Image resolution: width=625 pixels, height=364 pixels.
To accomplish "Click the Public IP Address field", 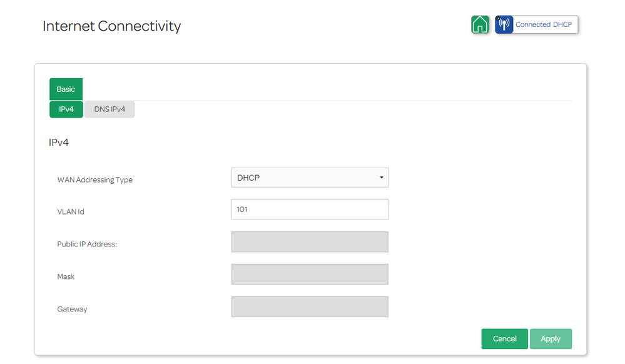I will click(x=310, y=242).
